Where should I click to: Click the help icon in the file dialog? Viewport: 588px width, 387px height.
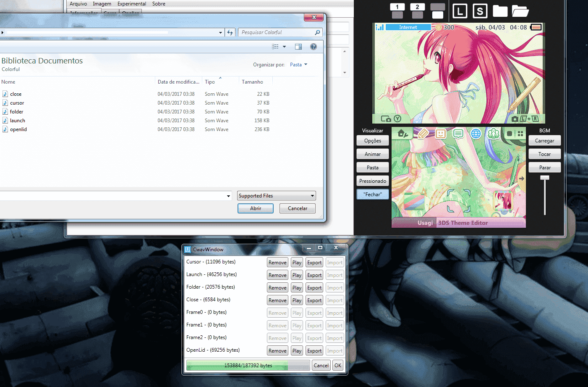click(x=314, y=47)
